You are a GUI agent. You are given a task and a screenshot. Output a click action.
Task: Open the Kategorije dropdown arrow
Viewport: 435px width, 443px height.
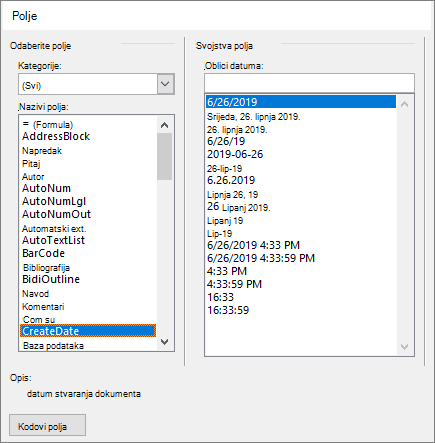pos(165,84)
